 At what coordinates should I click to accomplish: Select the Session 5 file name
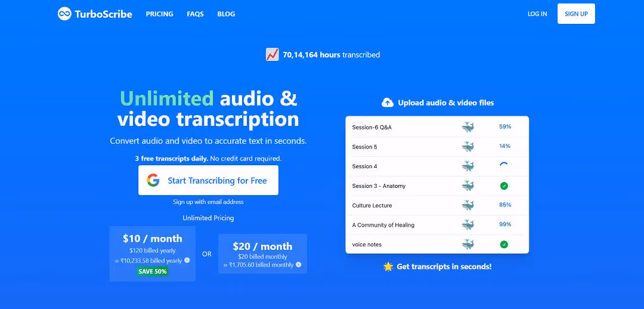[x=364, y=147]
